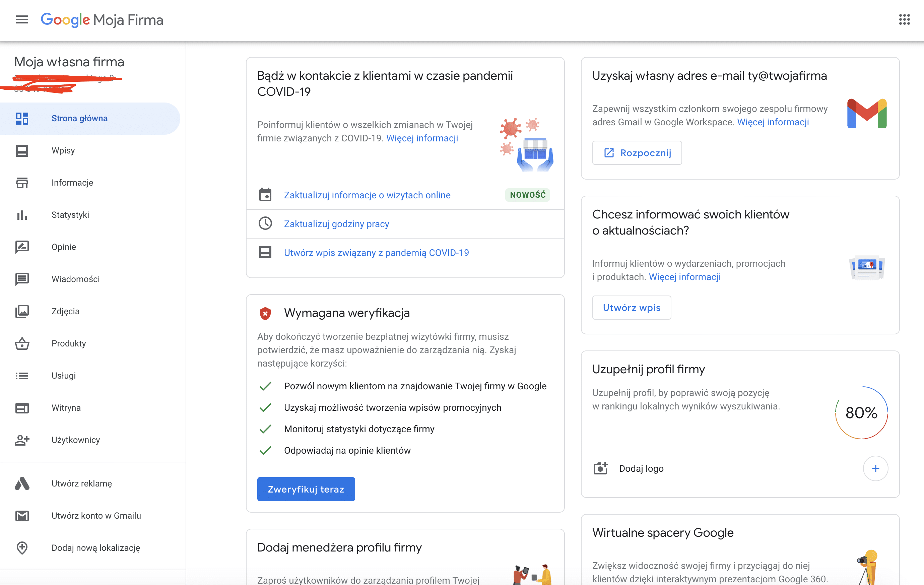Click the Wiadomości chat icon
The image size is (924, 585).
click(22, 279)
